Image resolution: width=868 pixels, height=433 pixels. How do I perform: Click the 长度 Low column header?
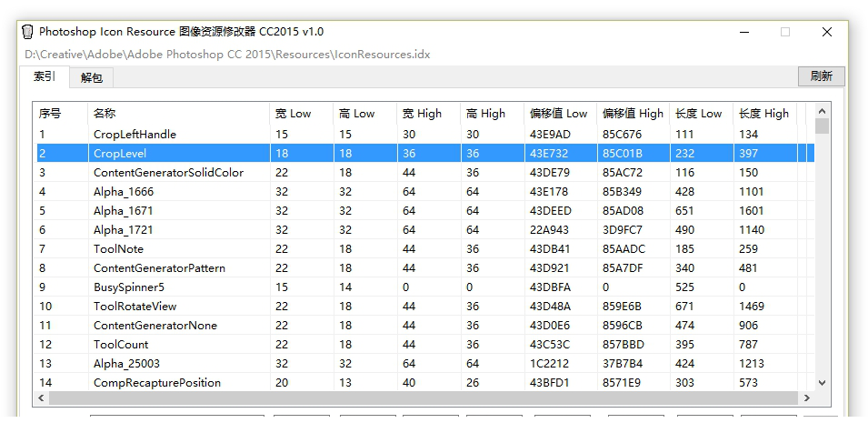(702, 114)
